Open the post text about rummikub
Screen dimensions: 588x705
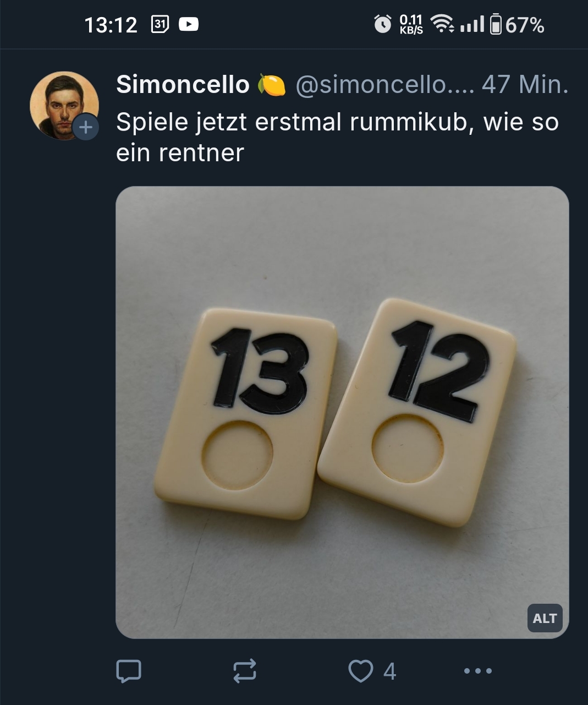(337, 137)
